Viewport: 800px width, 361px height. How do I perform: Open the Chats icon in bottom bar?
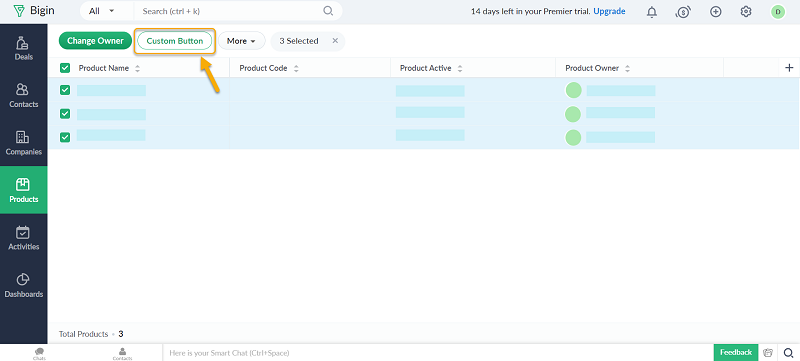coord(39,353)
